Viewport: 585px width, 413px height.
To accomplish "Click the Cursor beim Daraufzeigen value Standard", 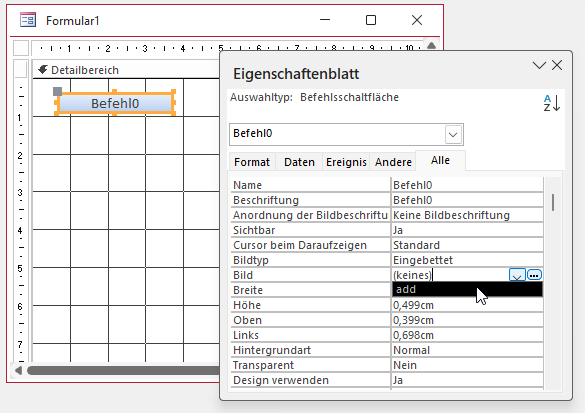I will (467, 245).
